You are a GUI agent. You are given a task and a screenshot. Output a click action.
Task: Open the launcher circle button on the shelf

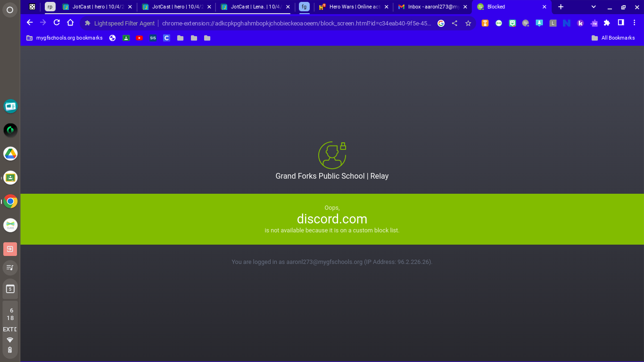pyautogui.click(x=10, y=10)
